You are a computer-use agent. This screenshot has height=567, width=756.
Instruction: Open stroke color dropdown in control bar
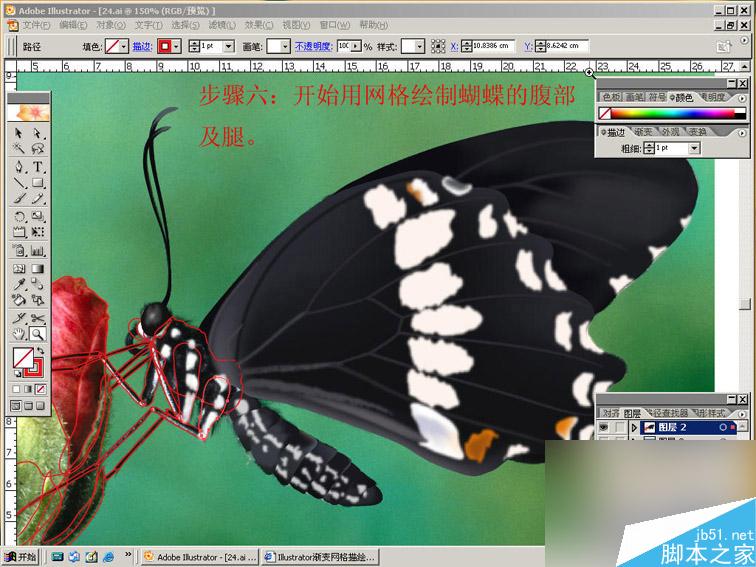tap(176, 46)
